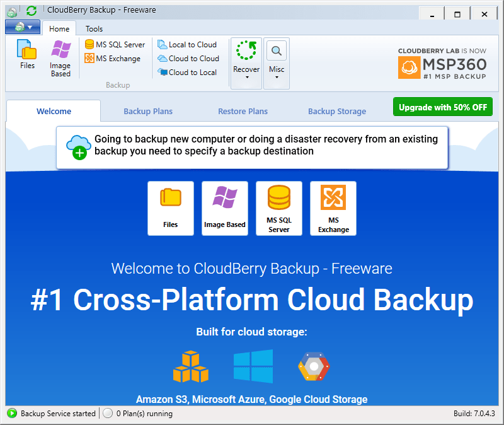Click the Google Cloud Storage hexagon logo
This screenshot has height=425, width=504.
point(314,366)
